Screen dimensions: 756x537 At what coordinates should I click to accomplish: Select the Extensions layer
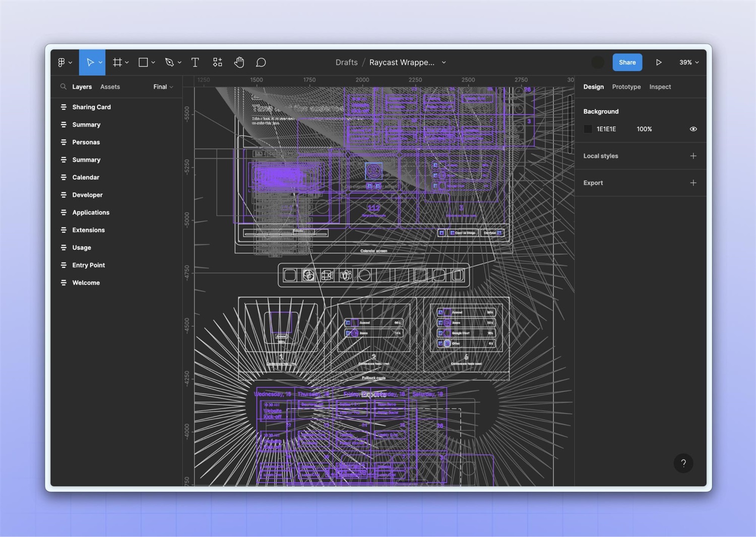coord(116,230)
